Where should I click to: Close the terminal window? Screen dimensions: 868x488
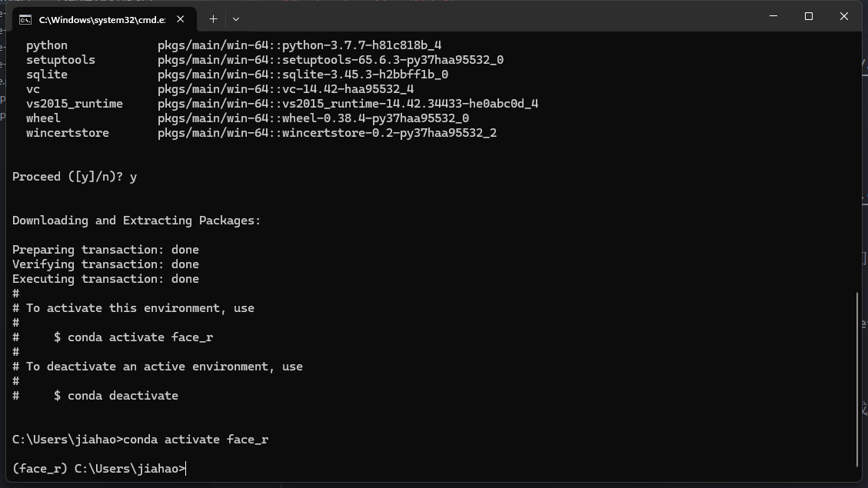tap(843, 16)
